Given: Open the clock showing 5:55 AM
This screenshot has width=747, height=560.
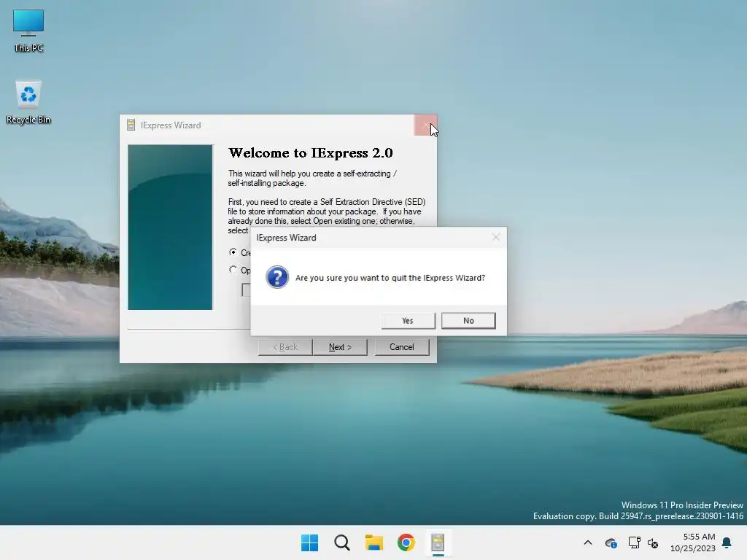Looking at the screenshot, I should click(693, 542).
